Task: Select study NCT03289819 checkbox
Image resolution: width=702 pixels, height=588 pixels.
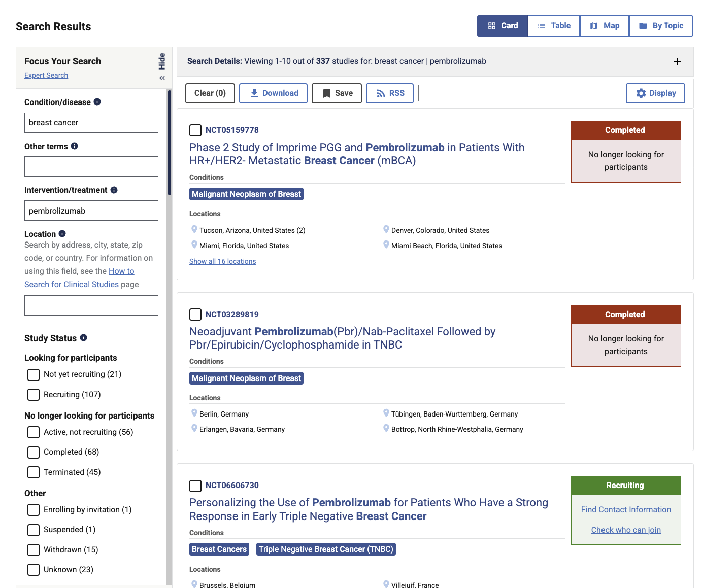Action: tap(195, 315)
